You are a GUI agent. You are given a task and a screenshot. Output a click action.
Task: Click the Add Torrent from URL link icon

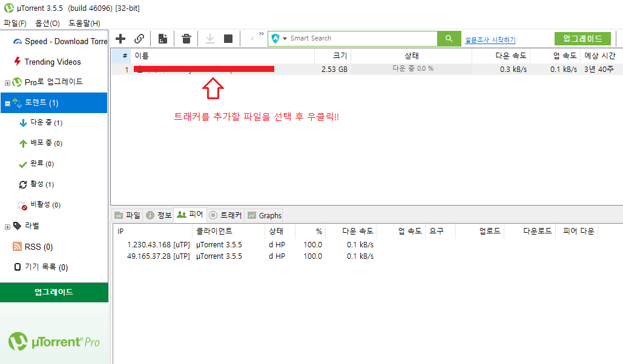point(139,39)
